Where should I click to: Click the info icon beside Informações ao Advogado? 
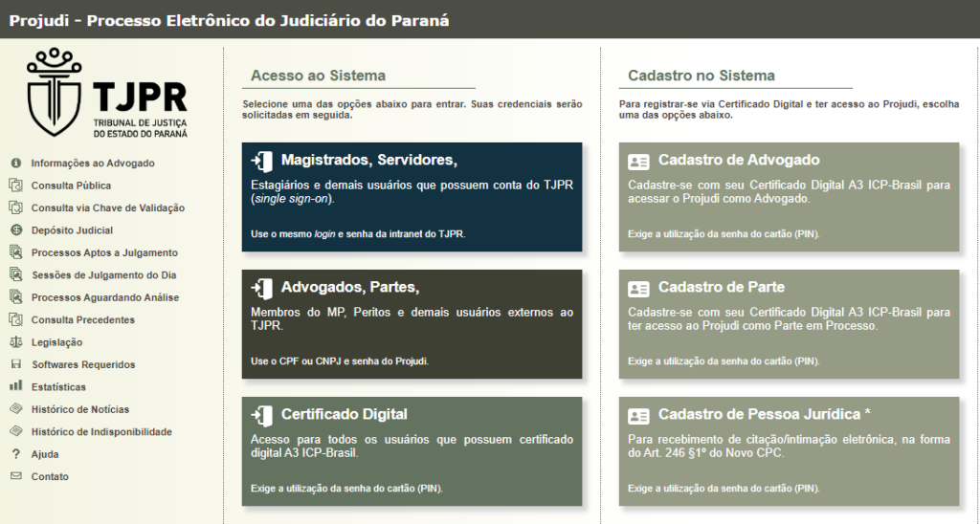tap(15, 163)
